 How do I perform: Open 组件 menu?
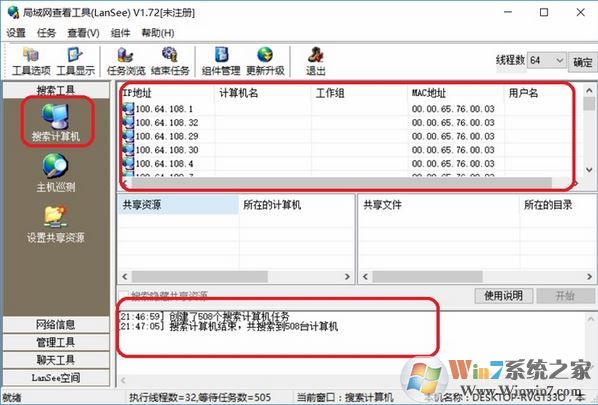[121, 33]
